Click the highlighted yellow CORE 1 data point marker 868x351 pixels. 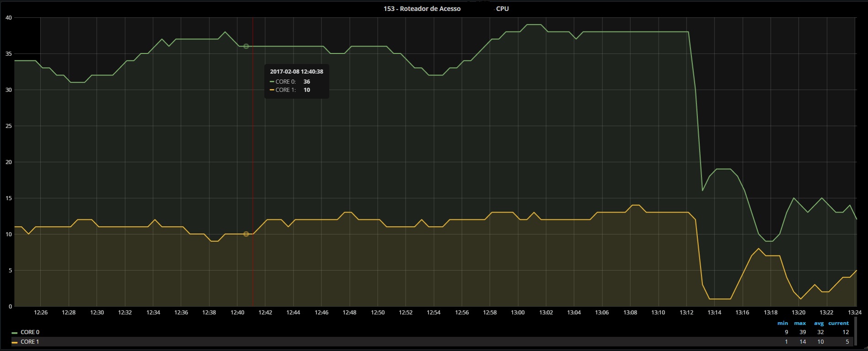point(246,234)
